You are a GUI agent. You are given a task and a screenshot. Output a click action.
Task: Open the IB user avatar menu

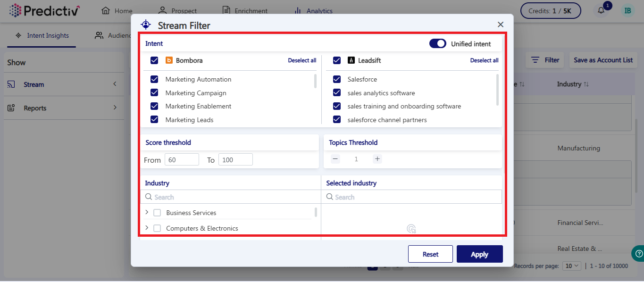coord(627,10)
